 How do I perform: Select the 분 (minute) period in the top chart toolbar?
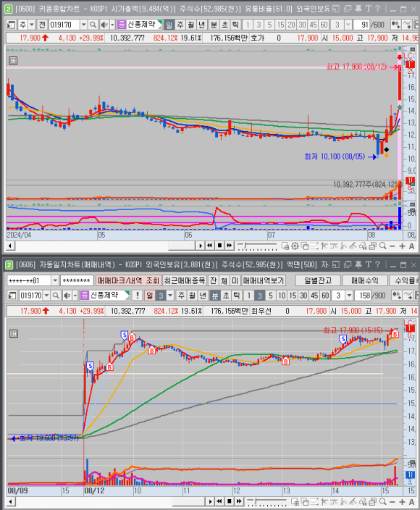coord(214,25)
